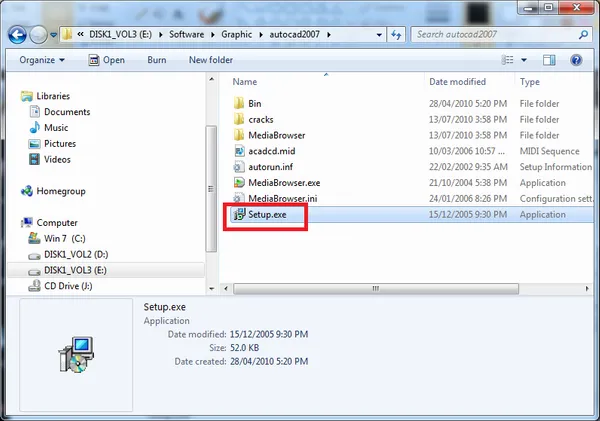Open the recent pages dropdown arrow
The width and height of the screenshot is (600, 421).
(x=54, y=35)
